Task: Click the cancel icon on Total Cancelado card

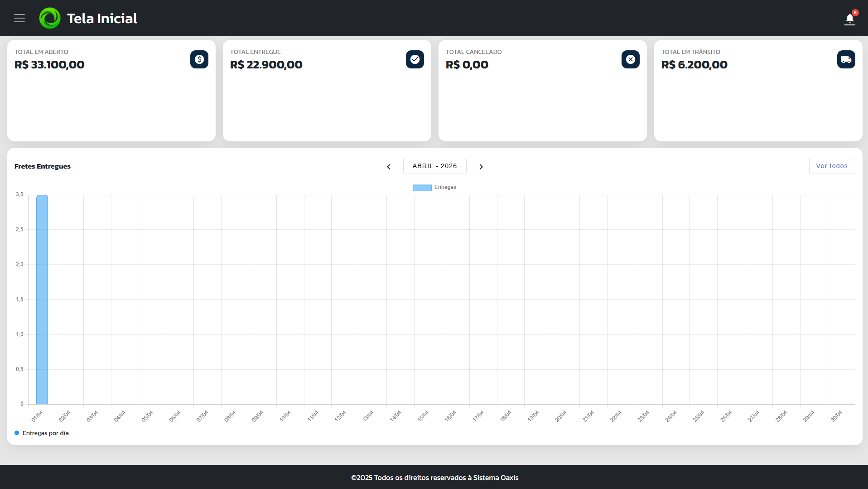Action: (x=630, y=59)
